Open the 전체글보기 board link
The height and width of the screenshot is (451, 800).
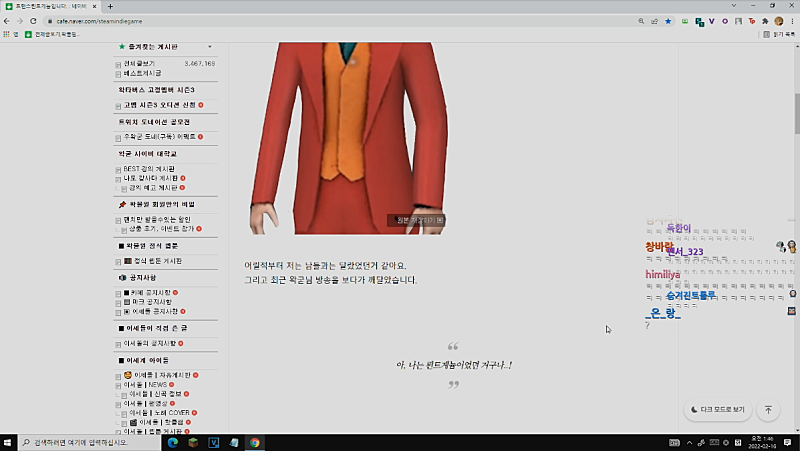tap(139, 64)
